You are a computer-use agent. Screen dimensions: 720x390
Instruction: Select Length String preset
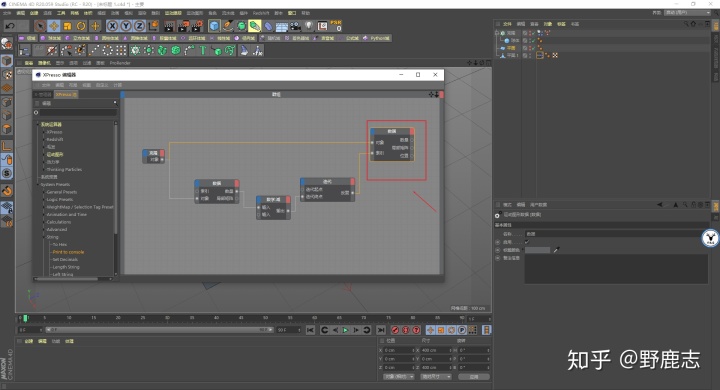click(x=66, y=267)
